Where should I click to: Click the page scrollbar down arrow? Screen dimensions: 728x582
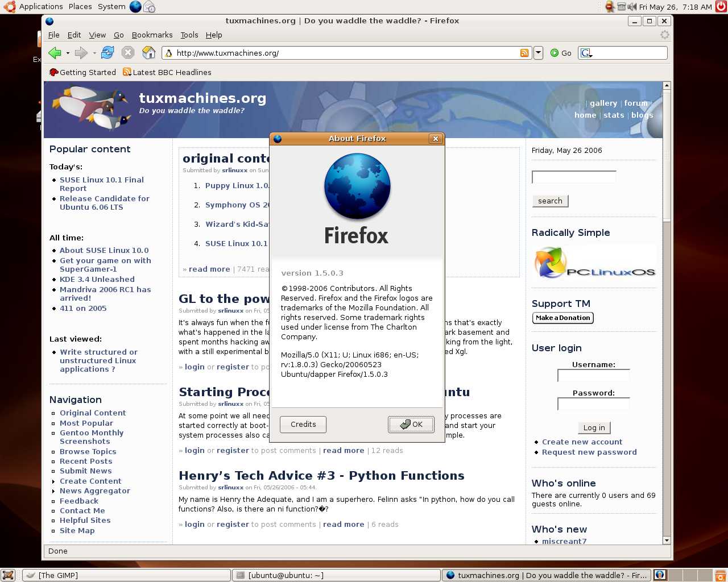click(x=667, y=540)
